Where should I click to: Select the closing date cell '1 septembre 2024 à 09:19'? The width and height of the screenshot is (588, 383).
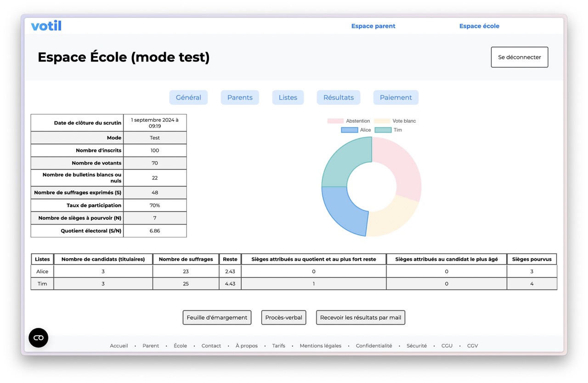155,123
